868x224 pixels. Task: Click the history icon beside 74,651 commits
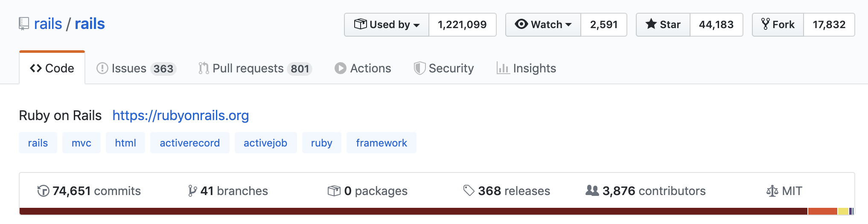tap(43, 191)
